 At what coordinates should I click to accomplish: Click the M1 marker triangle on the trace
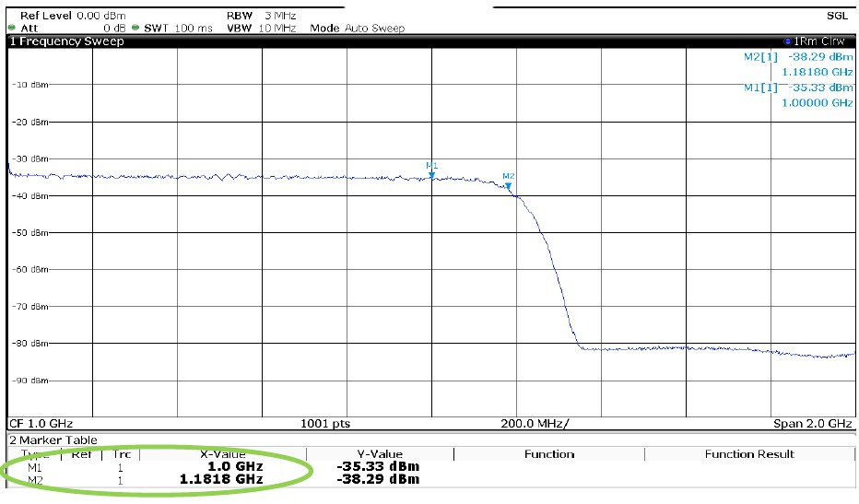(431, 174)
